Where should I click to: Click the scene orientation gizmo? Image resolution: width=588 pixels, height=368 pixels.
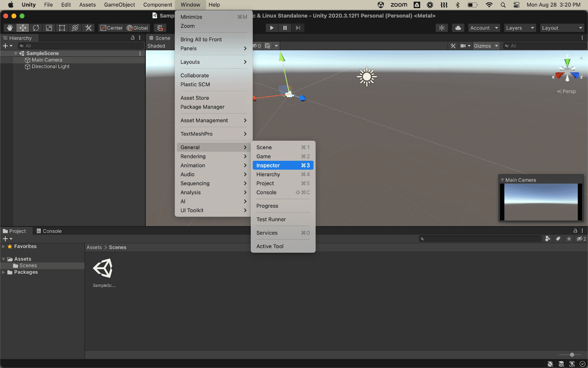click(567, 71)
